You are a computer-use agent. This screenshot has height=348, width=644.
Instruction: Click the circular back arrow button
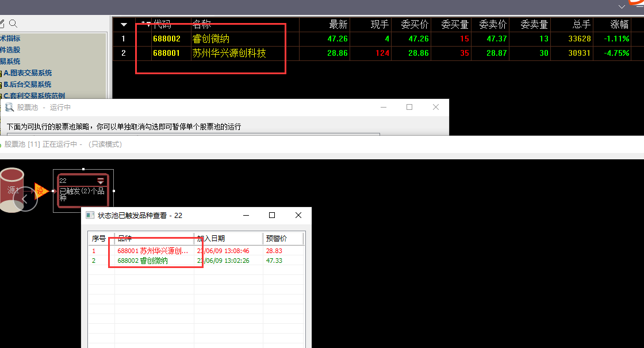(25, 199)
